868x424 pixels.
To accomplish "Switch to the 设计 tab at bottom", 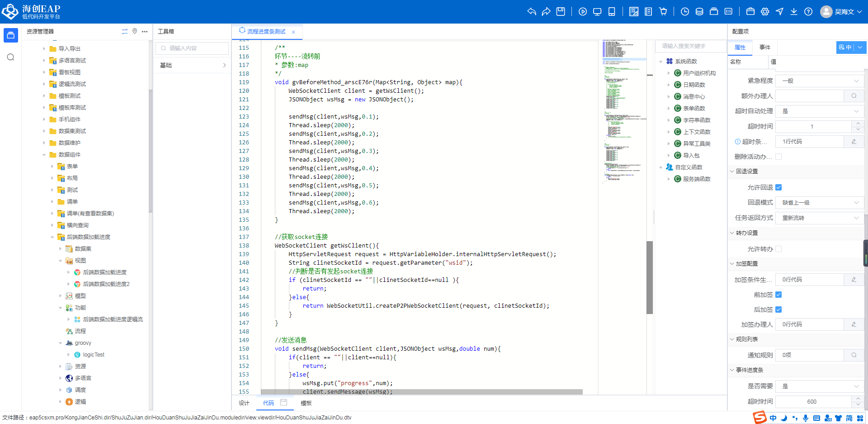I will click(244, 403).
